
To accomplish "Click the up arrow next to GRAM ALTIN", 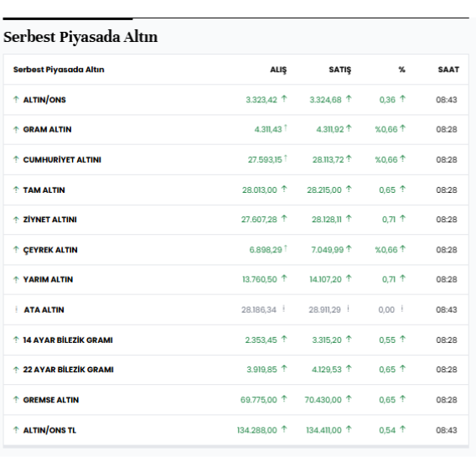I will point(16,130).
